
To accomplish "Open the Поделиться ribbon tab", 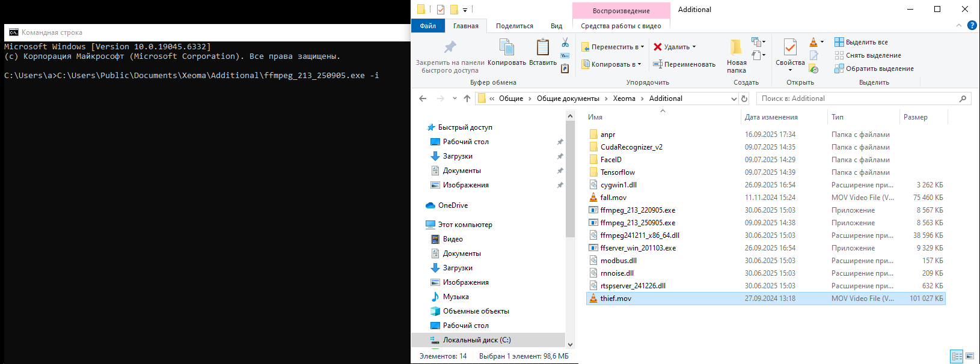I will [x=514, y=26].
